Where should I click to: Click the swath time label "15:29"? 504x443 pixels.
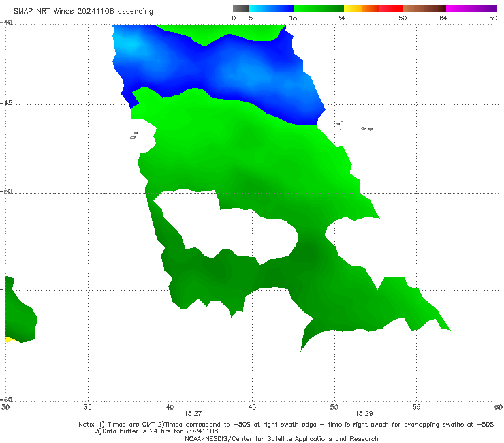click(364, 414)
